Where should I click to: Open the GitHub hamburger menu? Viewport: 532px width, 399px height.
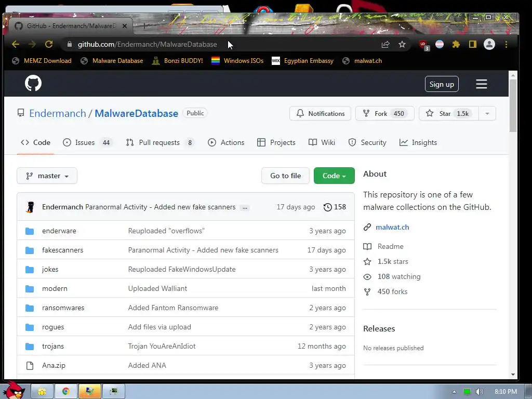pyautogui.click(x=482, y=84)
